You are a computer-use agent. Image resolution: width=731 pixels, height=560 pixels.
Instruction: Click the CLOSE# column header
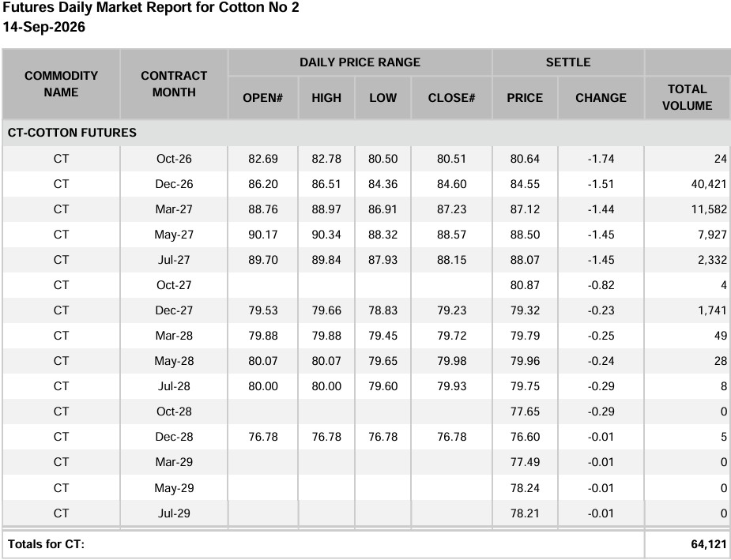click(451, 98)
